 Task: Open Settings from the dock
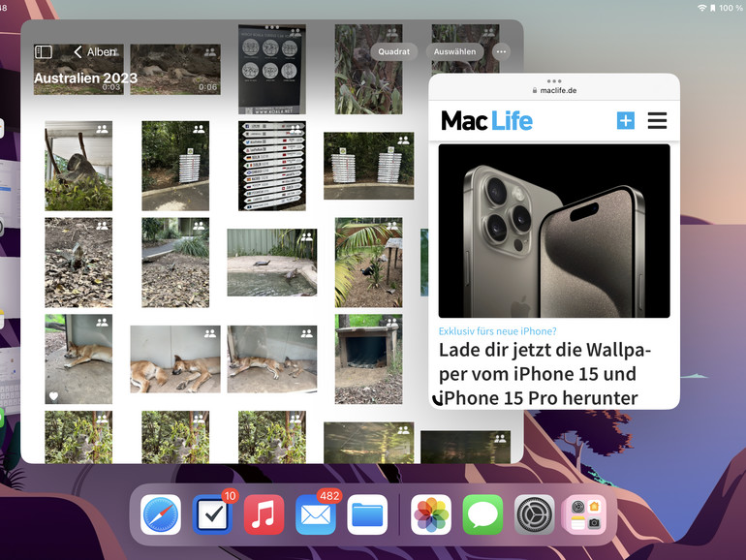click(x=534, y=514)
